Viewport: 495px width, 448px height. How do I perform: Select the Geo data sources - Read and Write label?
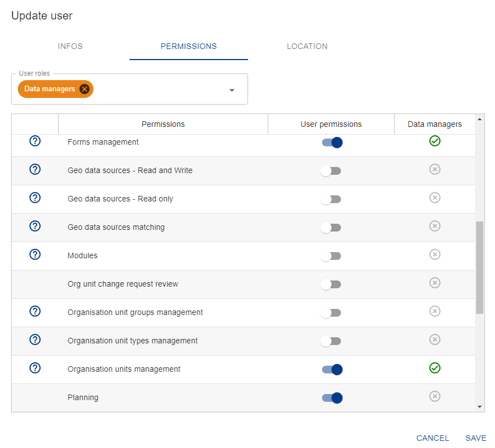click(130, 171)
